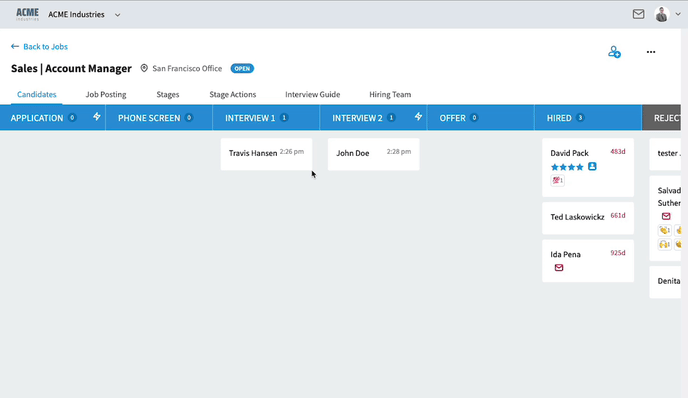Open the three-dot more options menu
Viewport: 688px width, 398px height.
651,52
